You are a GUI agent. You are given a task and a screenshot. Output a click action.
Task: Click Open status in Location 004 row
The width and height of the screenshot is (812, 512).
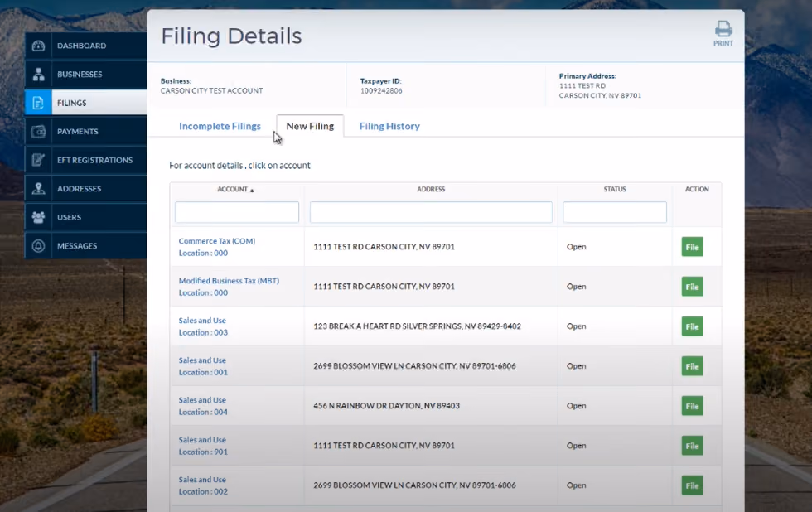577,406
